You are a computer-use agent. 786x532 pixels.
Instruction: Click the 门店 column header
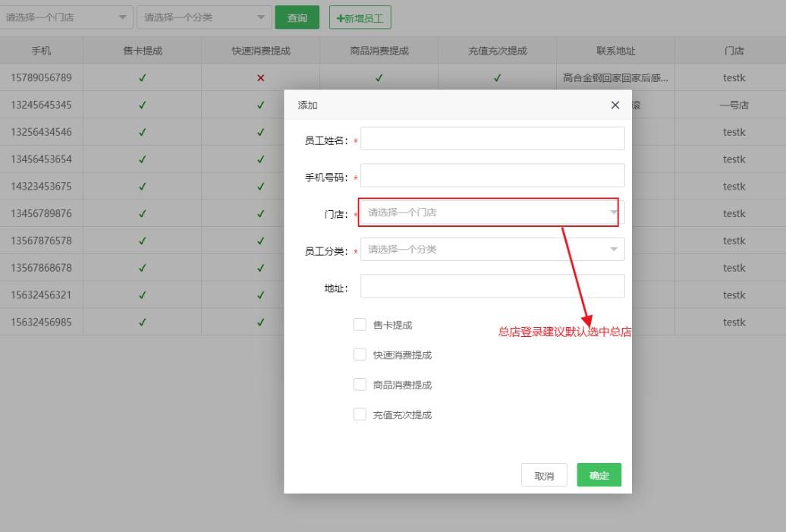click(x=734, y=51)
